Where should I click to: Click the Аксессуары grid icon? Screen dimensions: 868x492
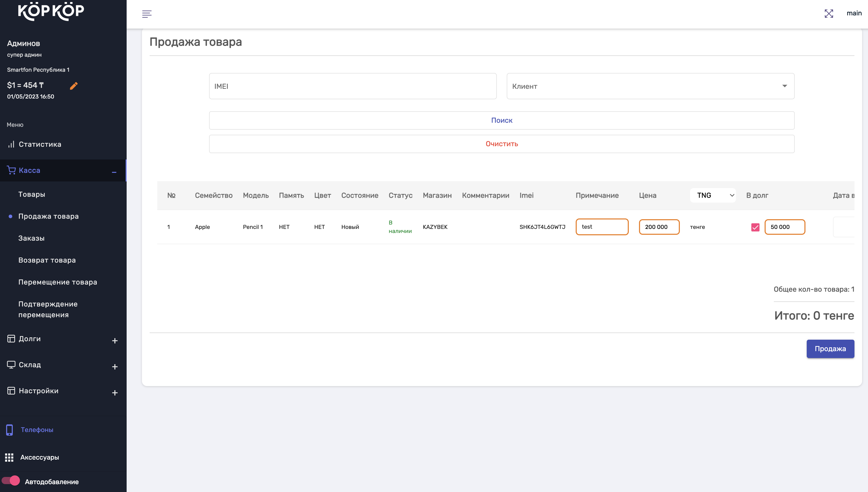tap(9, 457)
